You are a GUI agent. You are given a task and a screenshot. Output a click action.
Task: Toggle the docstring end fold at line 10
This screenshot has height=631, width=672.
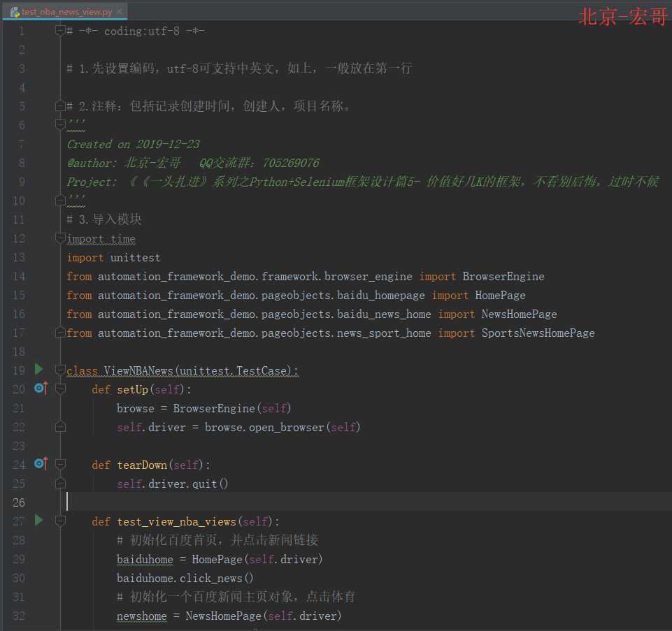tap(60, 200)
